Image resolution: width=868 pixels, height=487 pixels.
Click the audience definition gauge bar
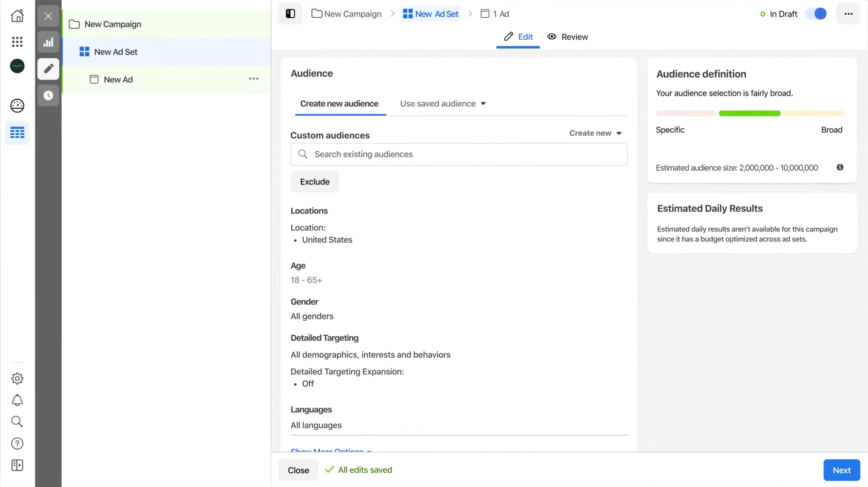click(749, 113)
